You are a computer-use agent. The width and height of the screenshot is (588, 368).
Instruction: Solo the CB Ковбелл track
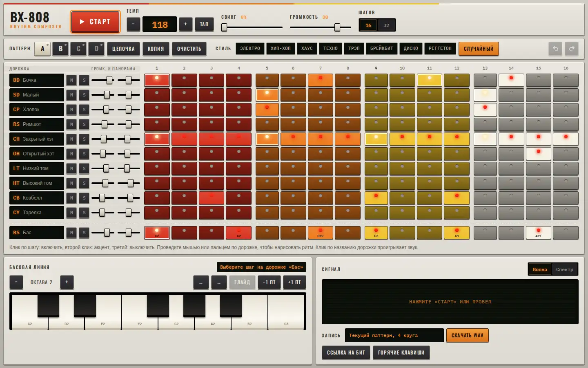(84, 198)
